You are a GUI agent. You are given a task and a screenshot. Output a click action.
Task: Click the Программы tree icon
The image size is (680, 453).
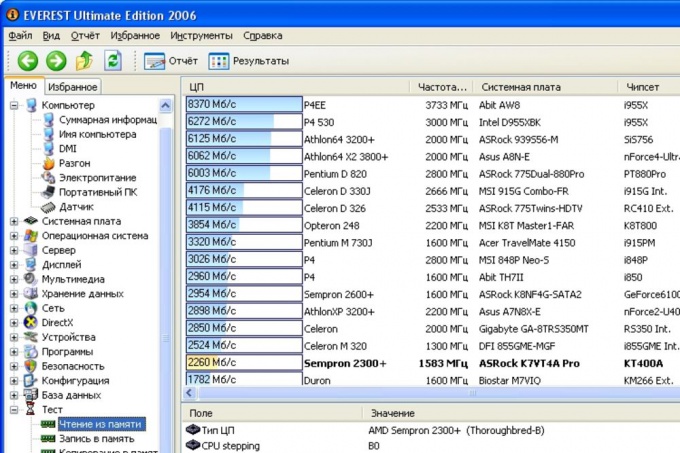pos(31,352)
